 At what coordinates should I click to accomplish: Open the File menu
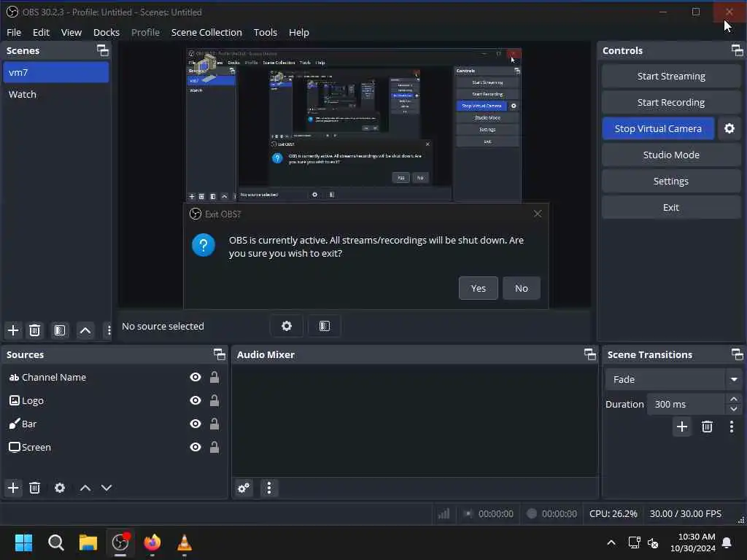14,32
